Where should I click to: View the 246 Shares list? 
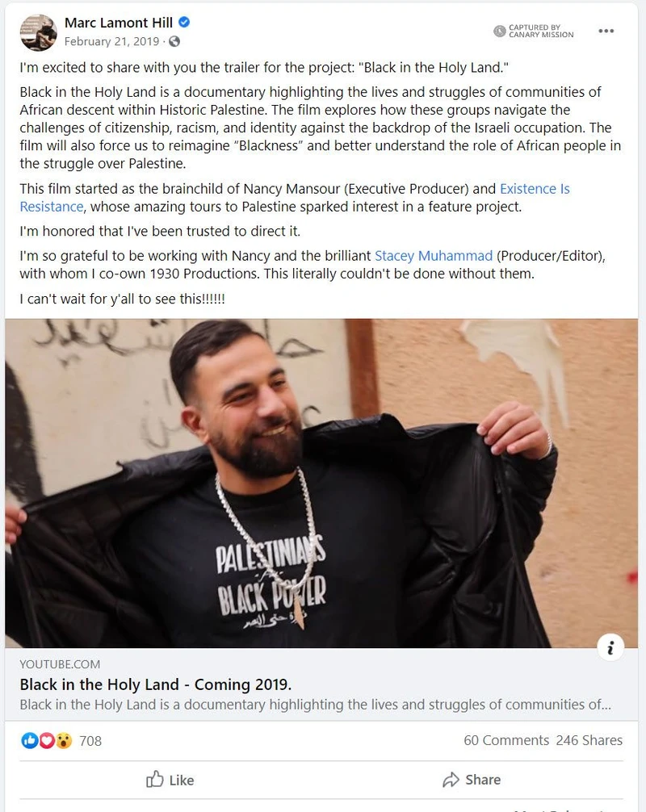[x=589, y=740]
